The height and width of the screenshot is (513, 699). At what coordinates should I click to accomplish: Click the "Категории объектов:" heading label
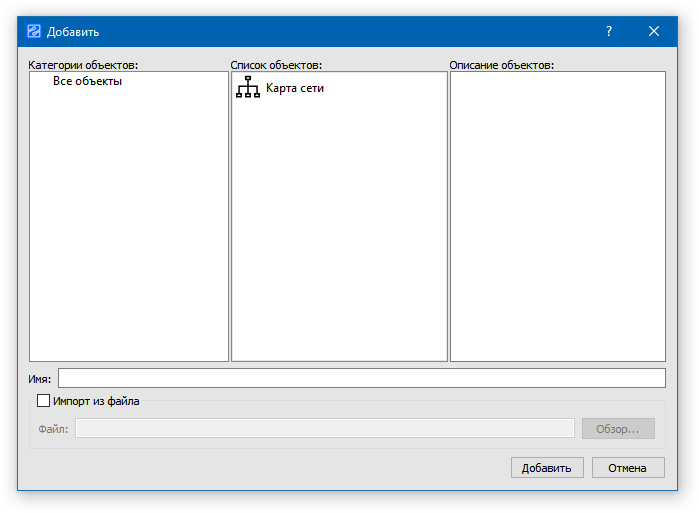pos(83,65)
